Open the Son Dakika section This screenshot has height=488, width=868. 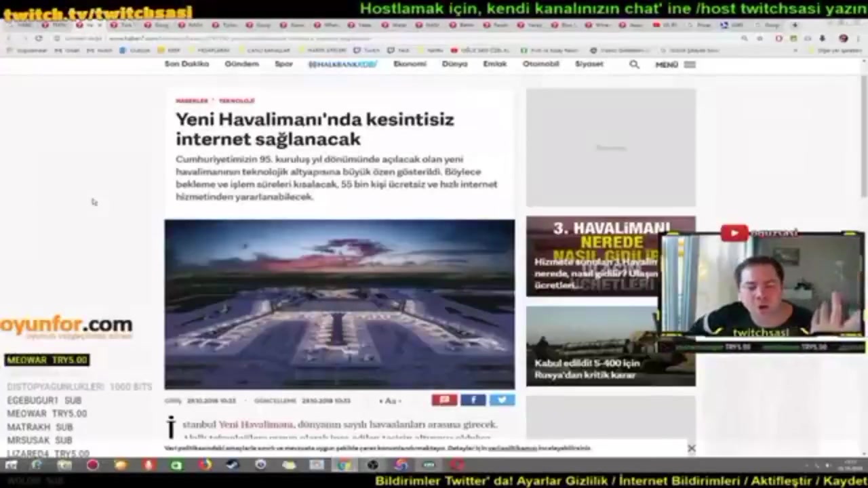(x=186, y=64)
